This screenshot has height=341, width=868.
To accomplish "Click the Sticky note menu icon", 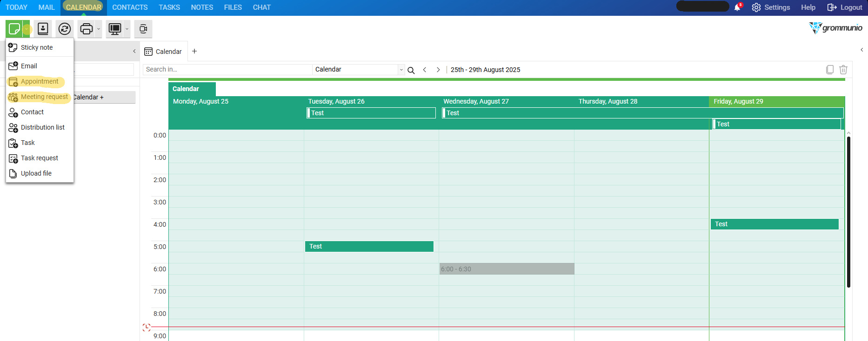I will [13, 47].
